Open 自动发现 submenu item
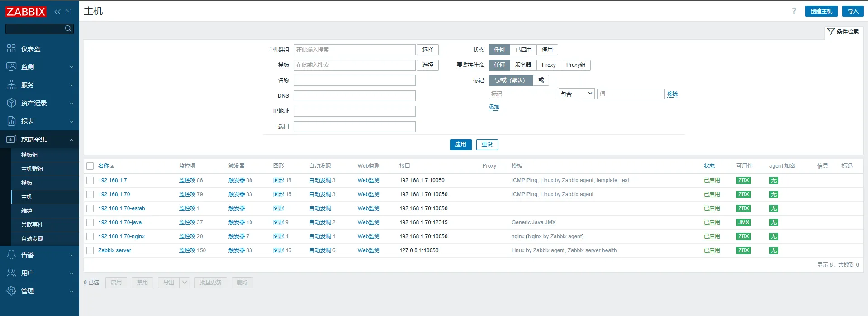Image resolution: width=868 pixels, height=316 pixels. click(x=45, y=239)
